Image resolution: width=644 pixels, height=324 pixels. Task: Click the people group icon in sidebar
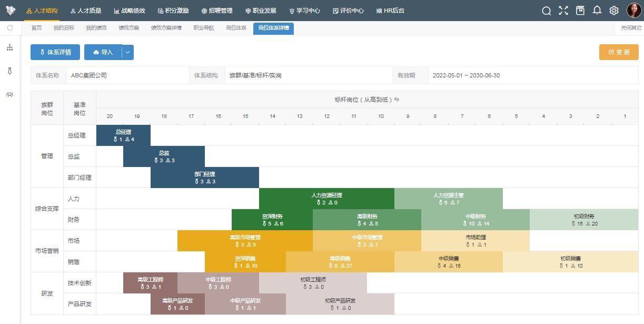[9, 94]
